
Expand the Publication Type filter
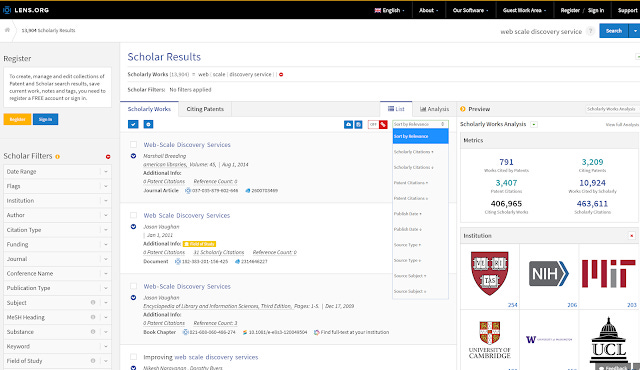pos(57,288)
